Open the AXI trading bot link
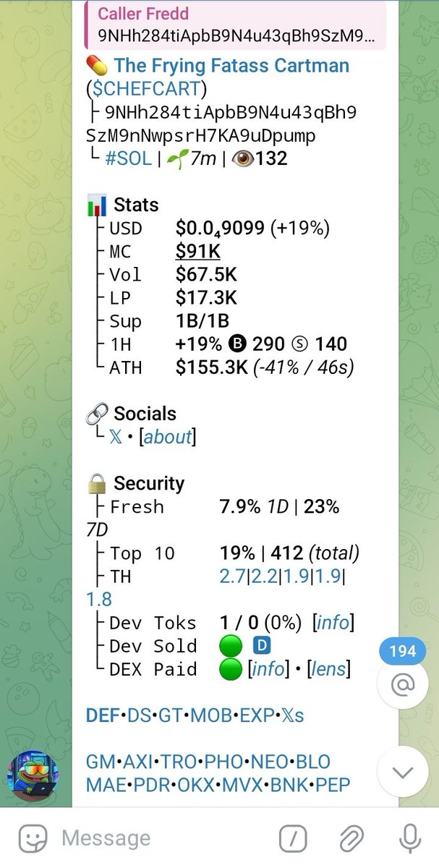Screen dimensions: 439x868 (x=140, y=762)
